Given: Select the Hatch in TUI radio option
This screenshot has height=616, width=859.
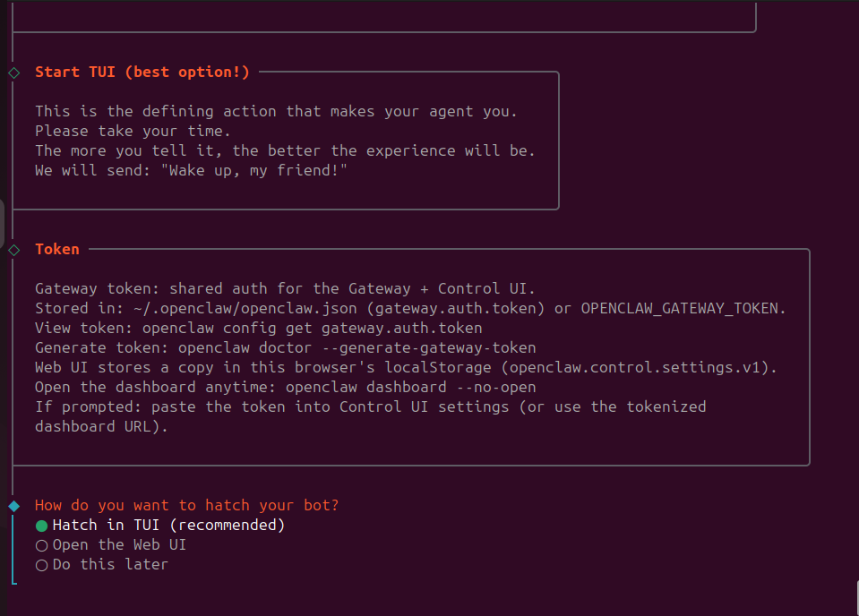Looking at the screenshot, I should pyautogui.click(x=41, y=526).
